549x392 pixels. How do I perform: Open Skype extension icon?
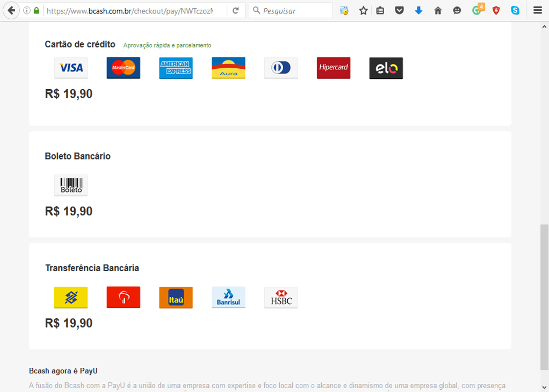(515, 11)
